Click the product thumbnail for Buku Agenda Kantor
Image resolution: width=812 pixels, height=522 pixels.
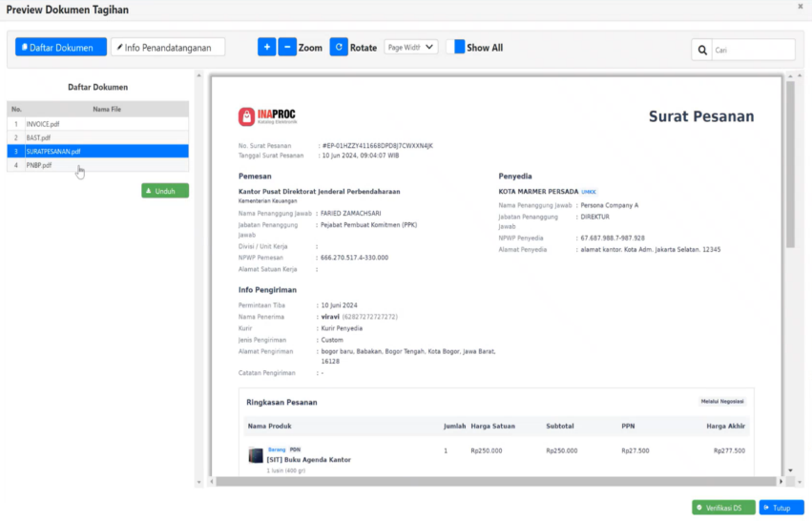pyautogui.click(x=256, y=455)
